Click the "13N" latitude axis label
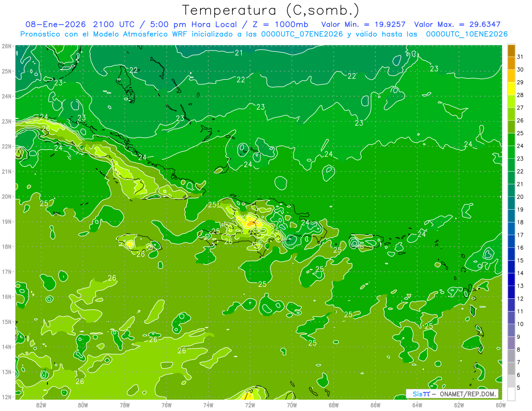The width and height of the screenshot is (532, 411). 7,372
